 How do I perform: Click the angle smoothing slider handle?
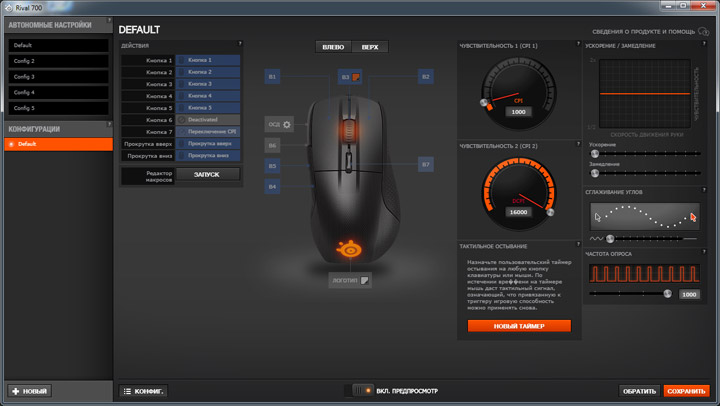tap(610, 238)
